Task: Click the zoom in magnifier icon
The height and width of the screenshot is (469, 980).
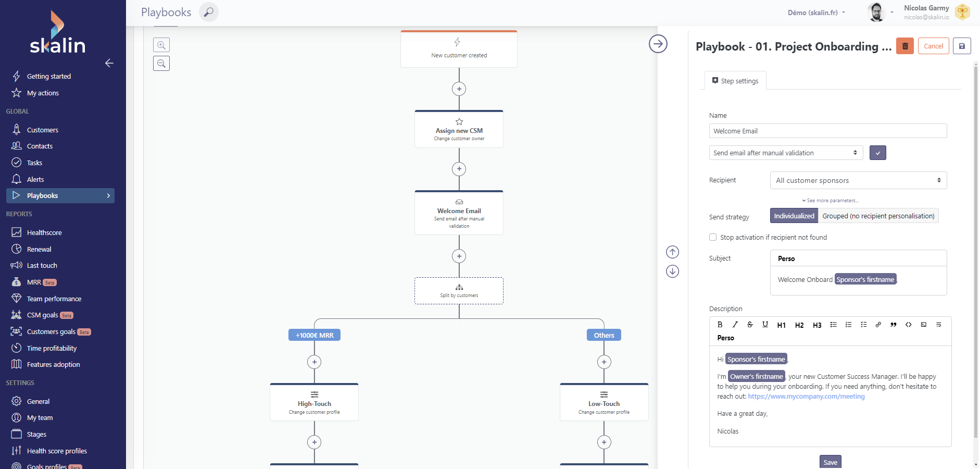Action: pyautogui.click(x=161, y=45)
